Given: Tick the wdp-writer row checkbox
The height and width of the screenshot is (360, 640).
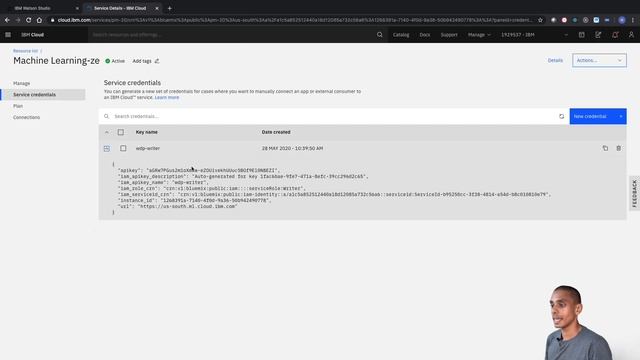Looking at the screenshot, I should coord(123,148).
